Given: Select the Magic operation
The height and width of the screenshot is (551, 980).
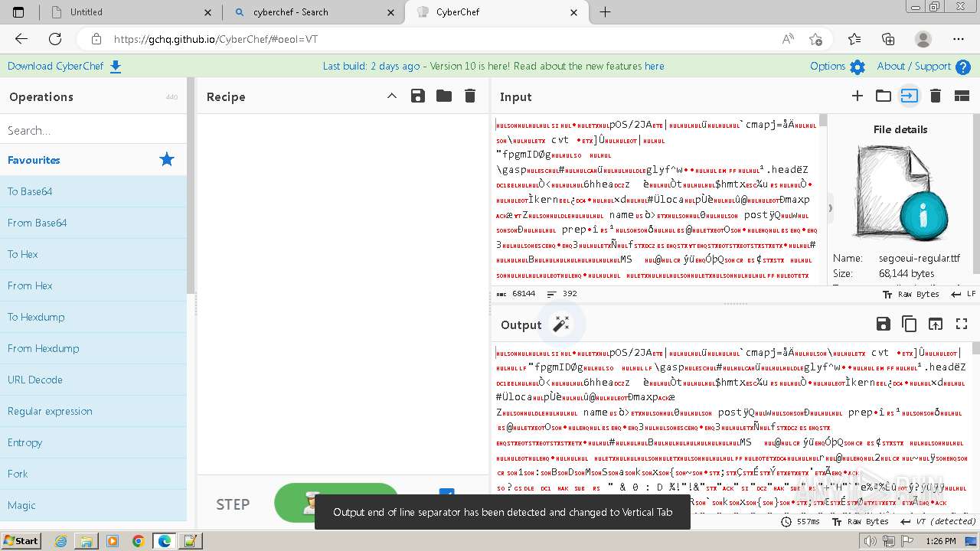Looking at the screenshot, I should (93, 505).
